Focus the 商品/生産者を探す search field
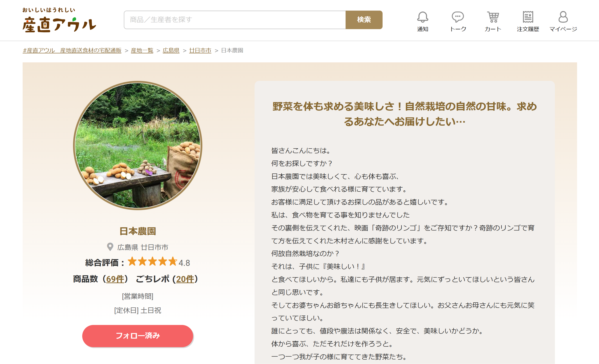 235,20
